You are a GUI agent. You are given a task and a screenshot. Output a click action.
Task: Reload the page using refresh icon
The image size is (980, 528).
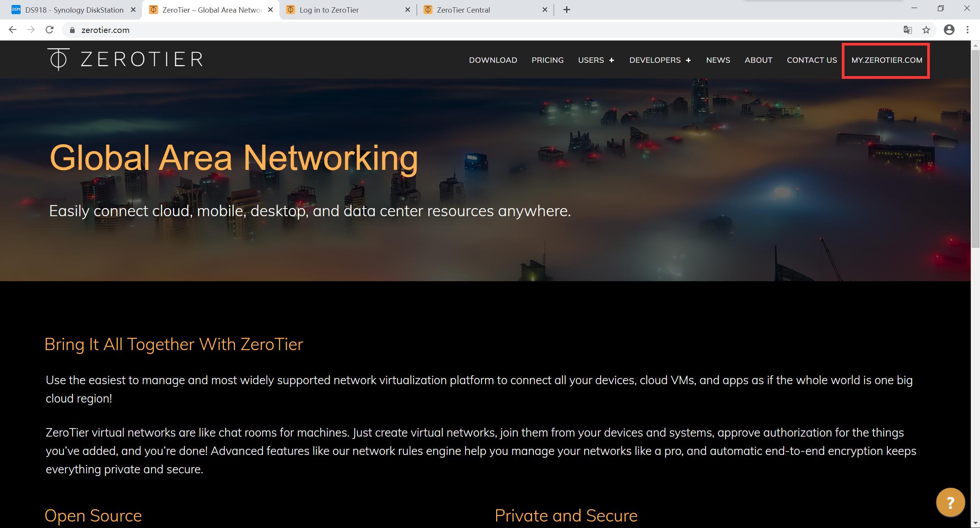(x=49, y=30)
